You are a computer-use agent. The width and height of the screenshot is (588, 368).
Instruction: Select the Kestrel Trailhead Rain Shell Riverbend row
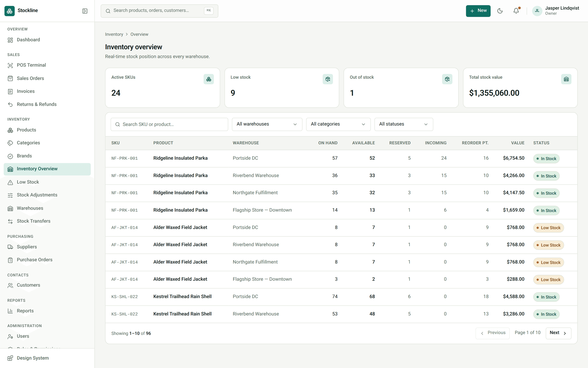point(341,314)
